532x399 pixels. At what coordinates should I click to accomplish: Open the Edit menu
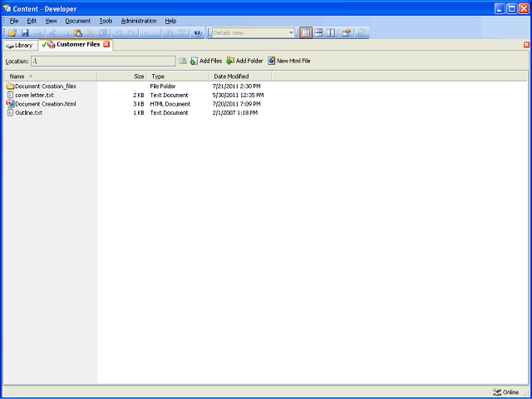[32, 21]
